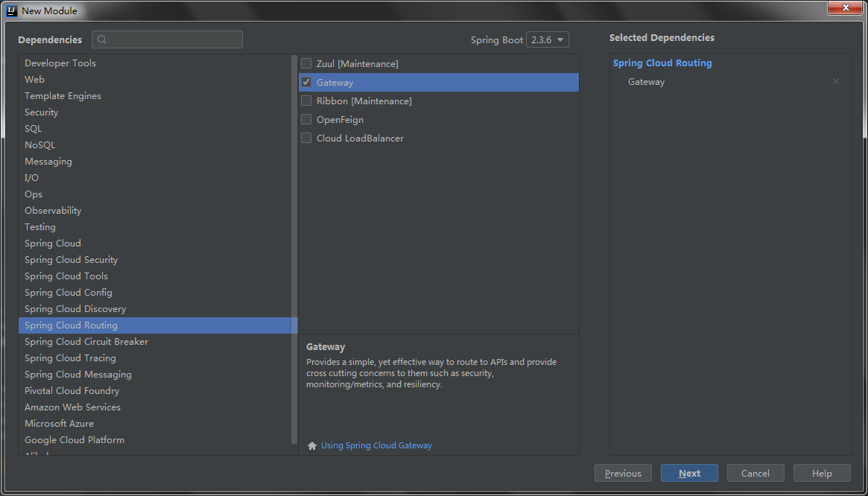Viewport: 868px width, 496px height.
Task: Click the Gateway description heading
Action: click(326, 347)
